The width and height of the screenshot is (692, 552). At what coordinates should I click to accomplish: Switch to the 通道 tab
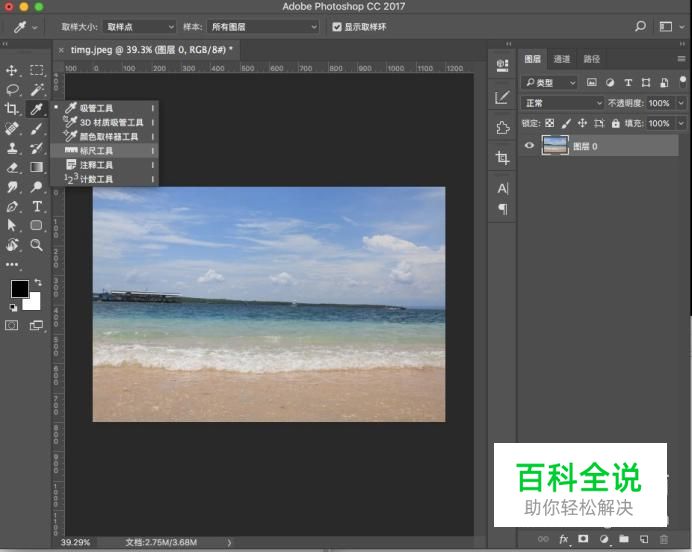(x=562, y=59)
